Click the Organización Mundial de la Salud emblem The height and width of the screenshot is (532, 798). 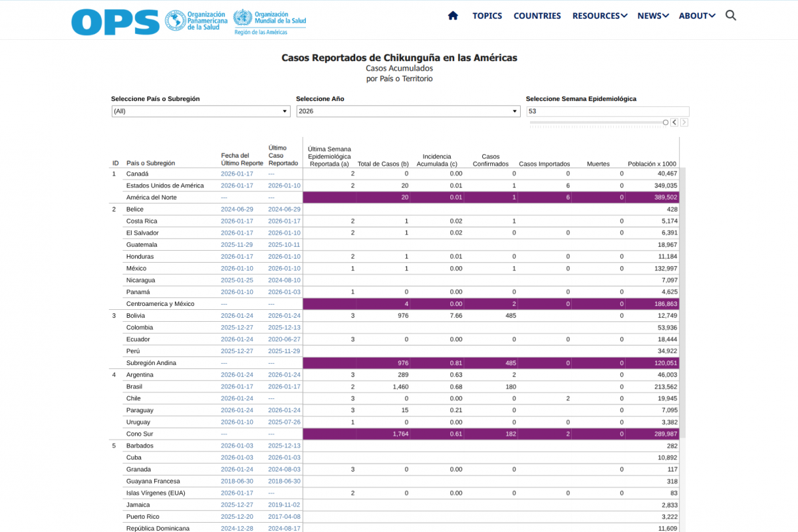click(243, 19)
